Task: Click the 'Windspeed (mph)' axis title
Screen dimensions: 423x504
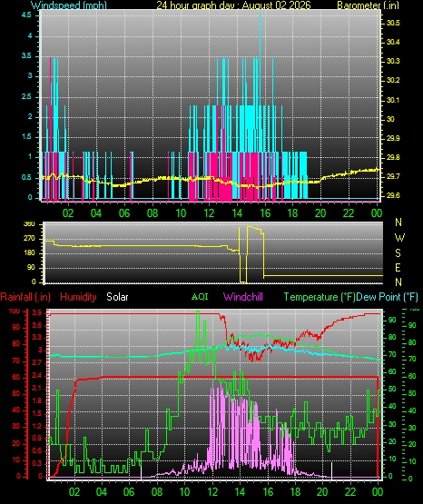Action: click(68, 5)
